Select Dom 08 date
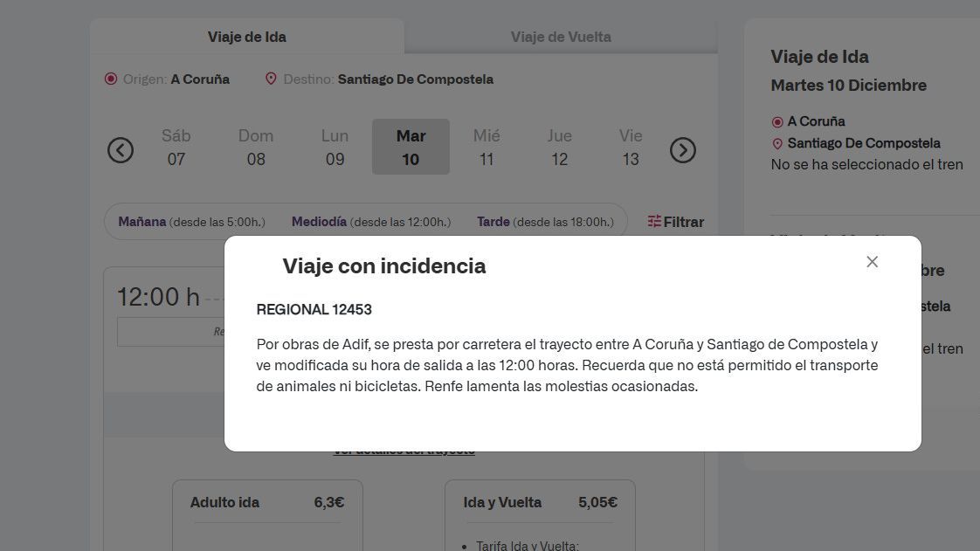 (256, 148)
